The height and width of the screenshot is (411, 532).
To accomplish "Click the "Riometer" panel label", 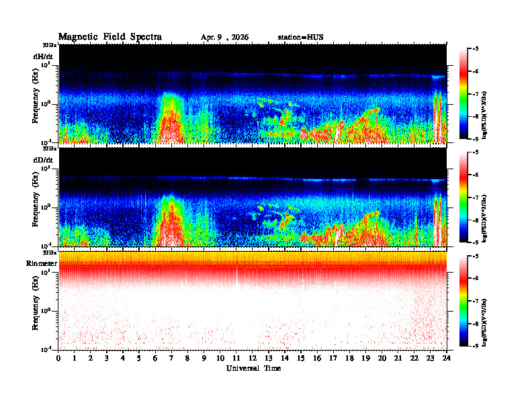I will 42,263.
